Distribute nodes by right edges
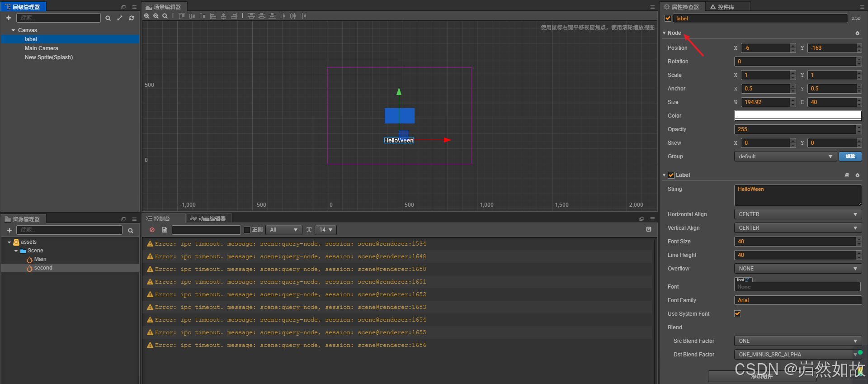The width and height of the screenshot is (868, 384). tap(303, 16)
